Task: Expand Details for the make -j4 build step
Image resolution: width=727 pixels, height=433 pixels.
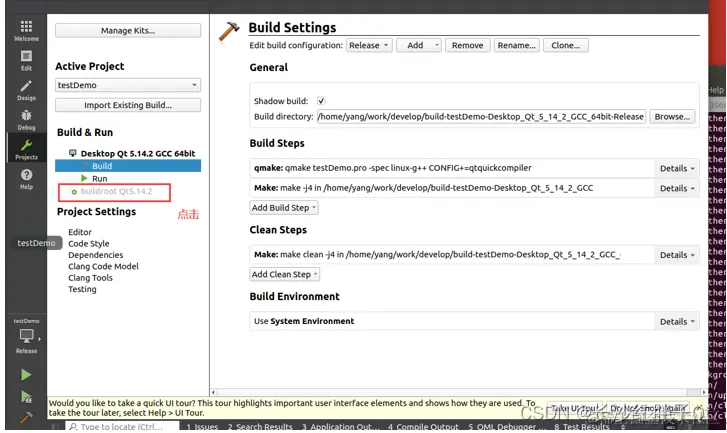Action: [x=677, y=188]
